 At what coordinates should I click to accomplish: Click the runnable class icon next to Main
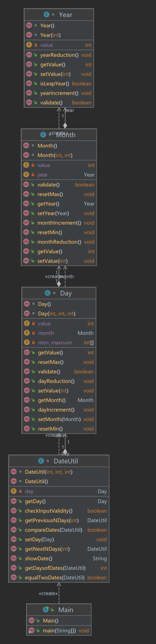(46, 610)
